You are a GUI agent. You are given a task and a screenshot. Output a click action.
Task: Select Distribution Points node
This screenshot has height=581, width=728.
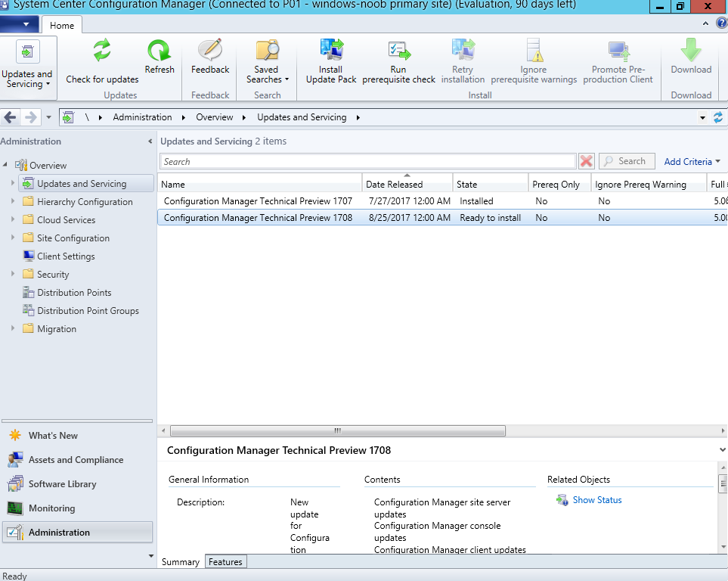pos(74,292)
